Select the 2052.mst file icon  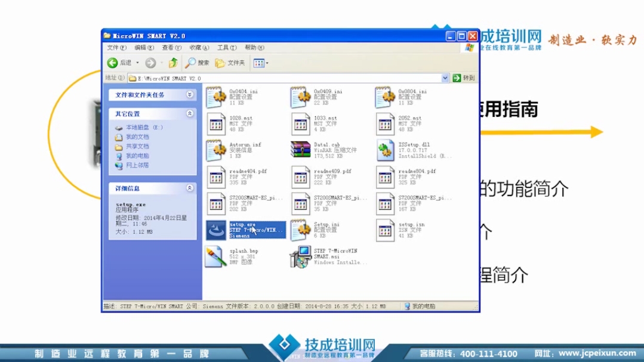click(385, 124)
